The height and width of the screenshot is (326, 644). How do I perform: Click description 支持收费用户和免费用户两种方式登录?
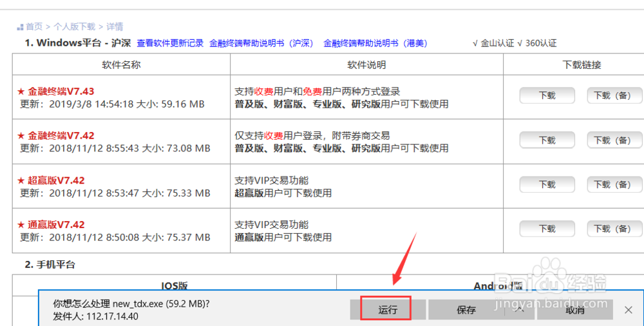click(x=317, y=91)
